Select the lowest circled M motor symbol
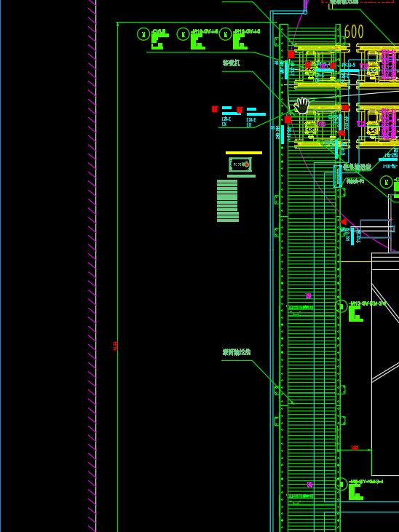The image size is (399, 532). (341, 484)
